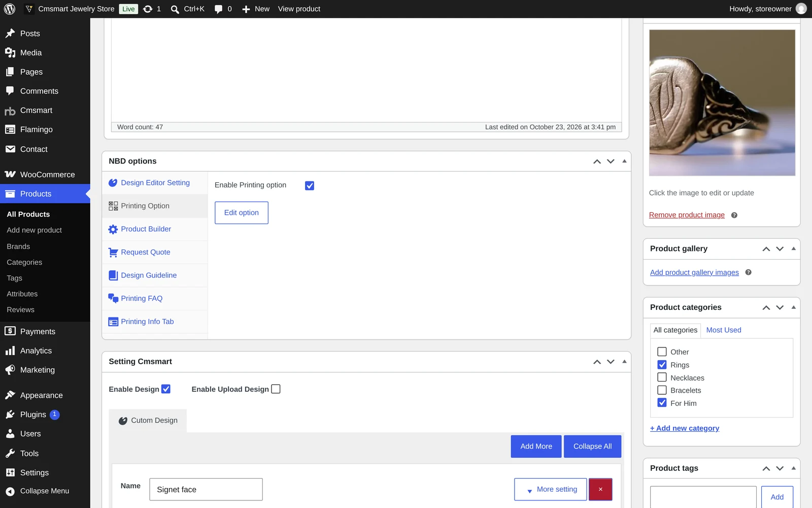Uncheck the For Him category checkbox

coord(662,403)
